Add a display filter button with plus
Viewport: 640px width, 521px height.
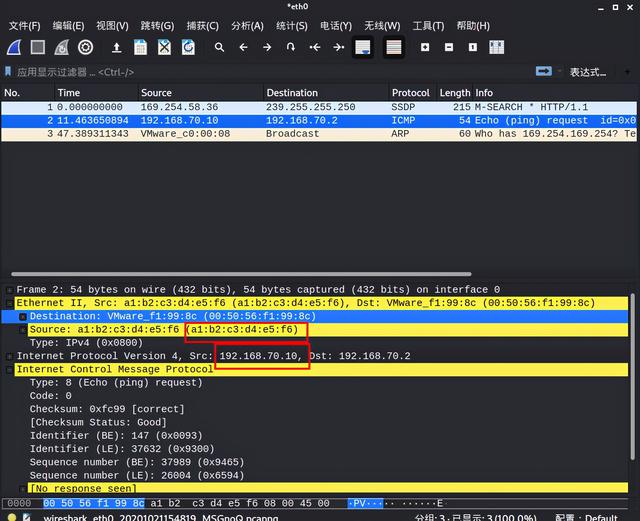pos(627,72)
